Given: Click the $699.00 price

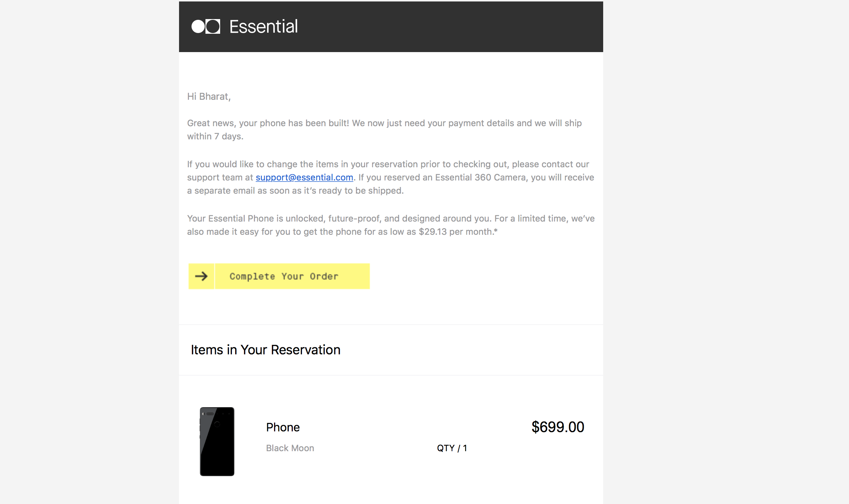Looking at the screenshot, I should click(x=558, y=427).
